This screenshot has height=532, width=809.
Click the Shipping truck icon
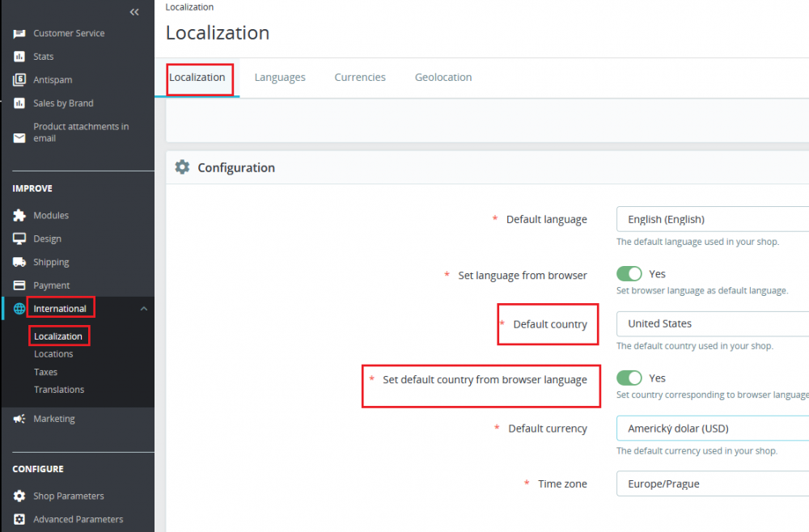pos(19,263)
